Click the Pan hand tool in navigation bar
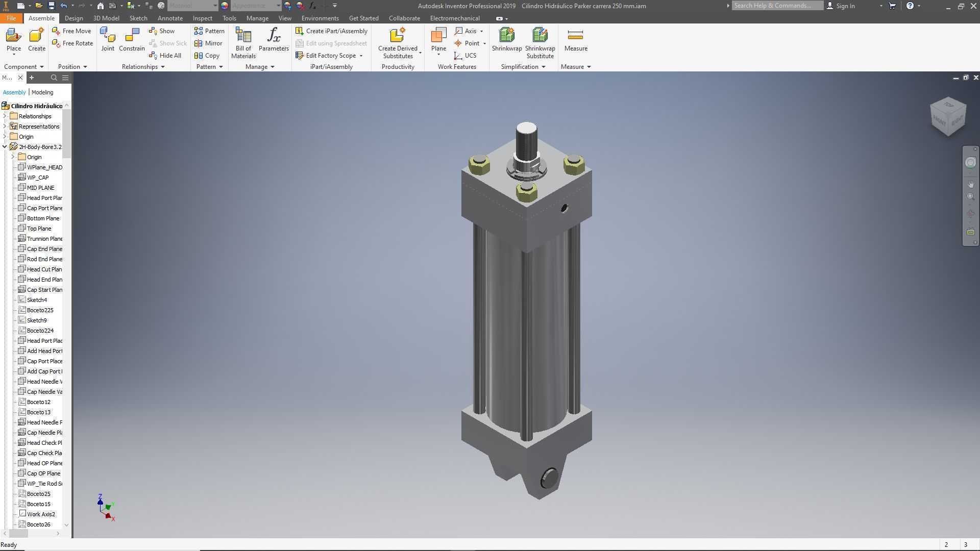The height and width of the screenshot is (551, 980). click(x=970, y=184)
